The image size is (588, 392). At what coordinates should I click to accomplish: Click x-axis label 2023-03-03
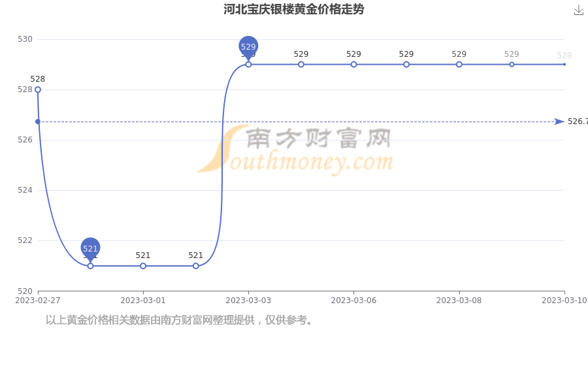(248, 301)
